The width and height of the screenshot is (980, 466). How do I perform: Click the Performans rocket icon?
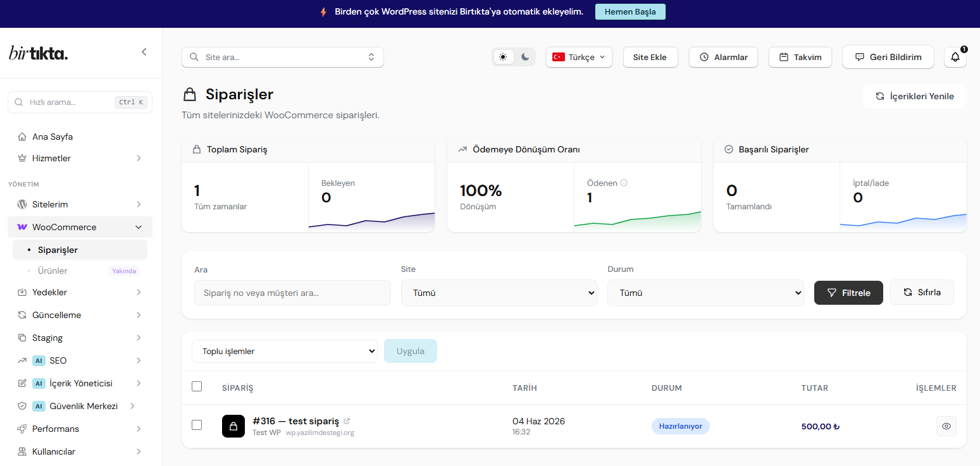[22, 429]
